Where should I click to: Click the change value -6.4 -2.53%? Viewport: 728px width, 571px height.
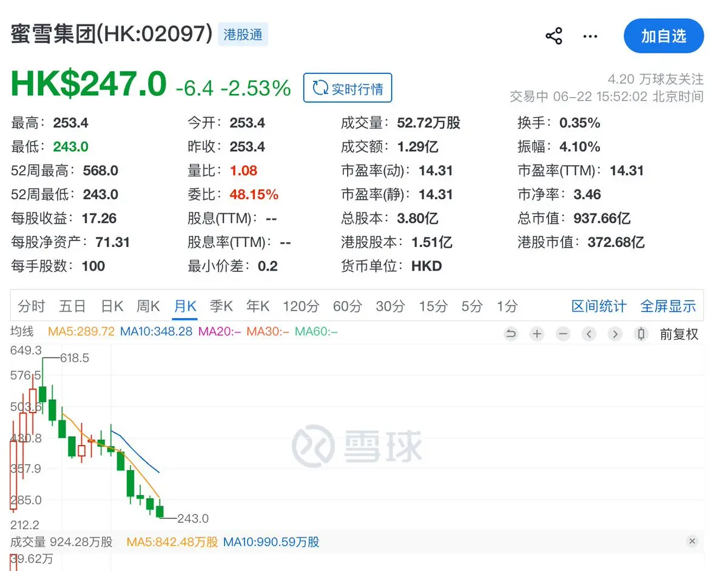(x=234, y=88)
